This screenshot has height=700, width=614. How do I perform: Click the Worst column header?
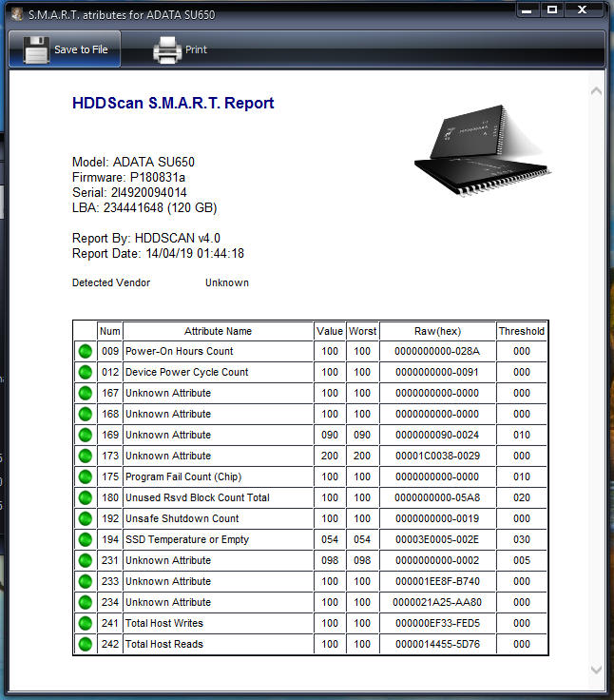click(362, 331)
